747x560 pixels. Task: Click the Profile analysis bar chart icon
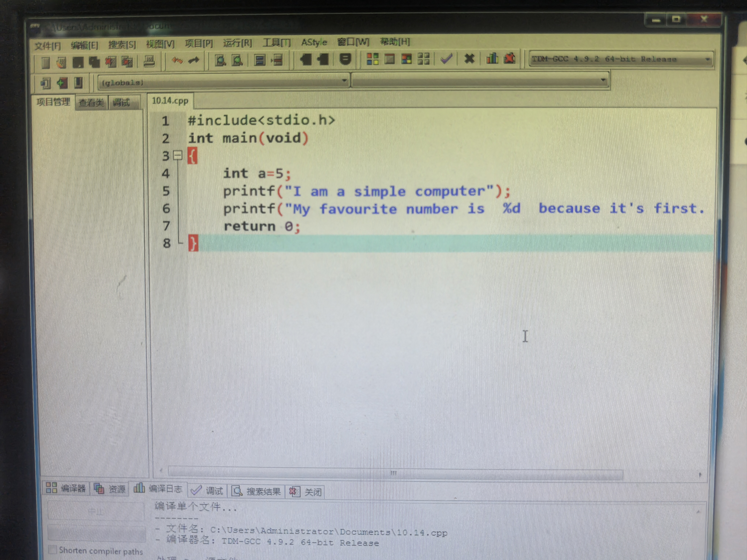(x=492, y=59)
